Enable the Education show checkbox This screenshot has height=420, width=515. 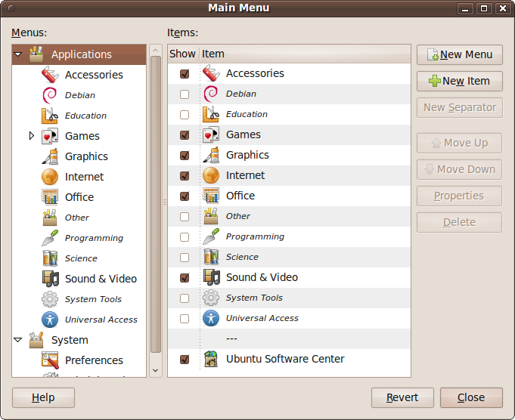(185, 115)
